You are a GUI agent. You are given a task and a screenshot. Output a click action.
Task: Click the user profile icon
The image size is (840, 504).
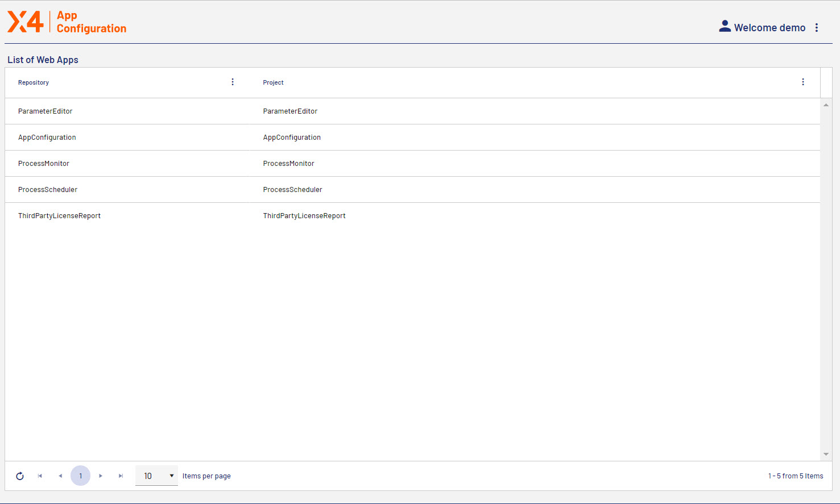click(x=725, y=27)
